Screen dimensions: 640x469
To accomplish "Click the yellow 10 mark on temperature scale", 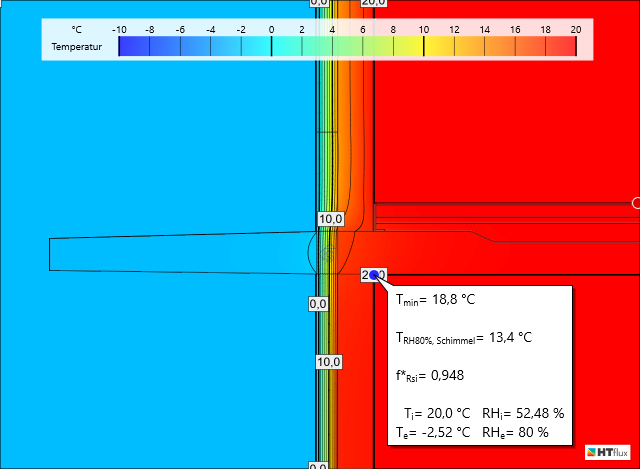I will coord(424,47).
